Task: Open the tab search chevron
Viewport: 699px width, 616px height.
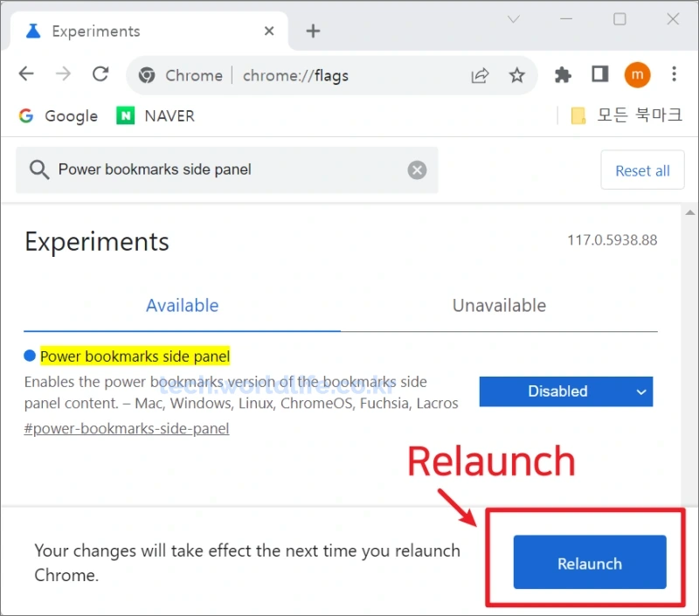Action: click(x=514, y=18)
